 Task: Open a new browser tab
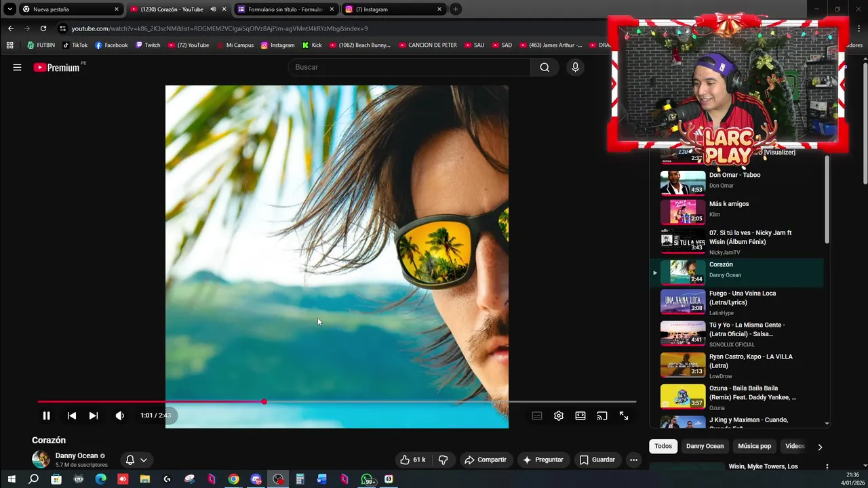pos(456,9)
